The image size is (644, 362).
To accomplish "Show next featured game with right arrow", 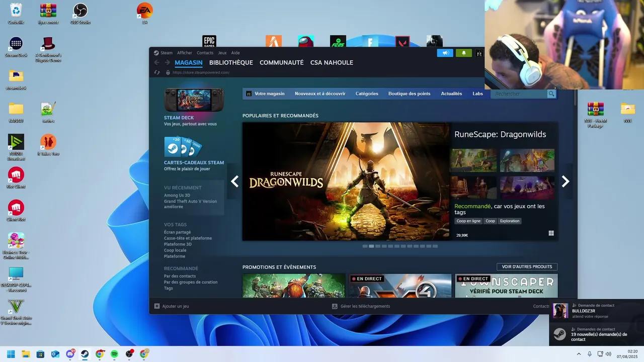I will [566, 182].
